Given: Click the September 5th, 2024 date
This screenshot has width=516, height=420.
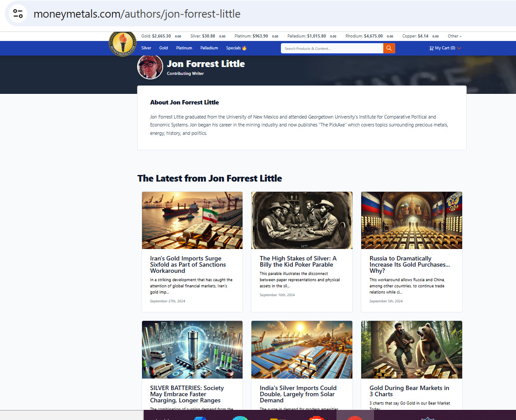Looking at the screenshot, I should tap(386, 301).
